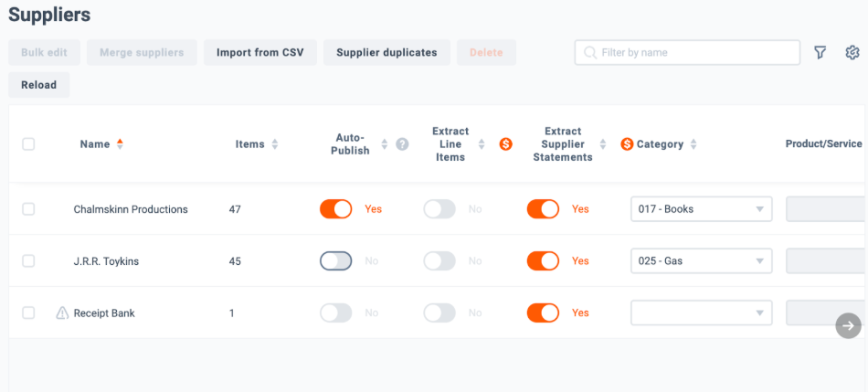Expand the empty category dropdown for Receipt Bank
The width and height of the screenshot is (868, 392).
click(701, 313)
